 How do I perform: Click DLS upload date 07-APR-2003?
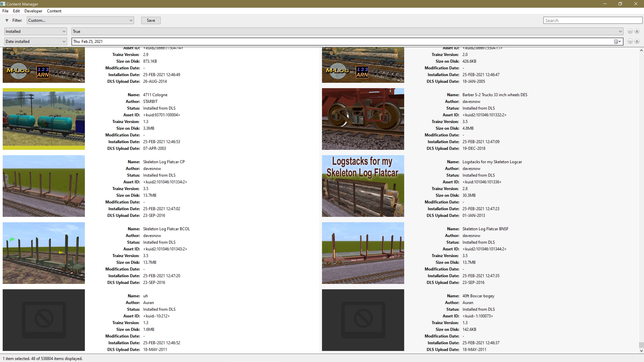154,148
